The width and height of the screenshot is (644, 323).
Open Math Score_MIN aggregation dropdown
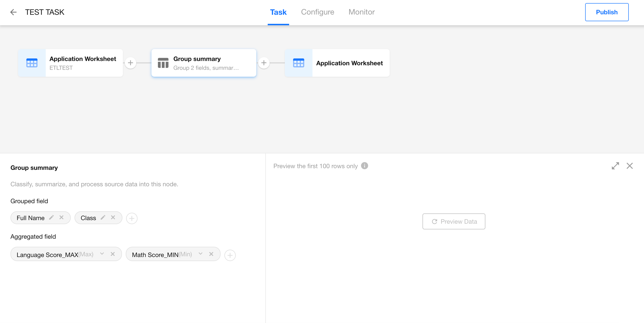201,254
